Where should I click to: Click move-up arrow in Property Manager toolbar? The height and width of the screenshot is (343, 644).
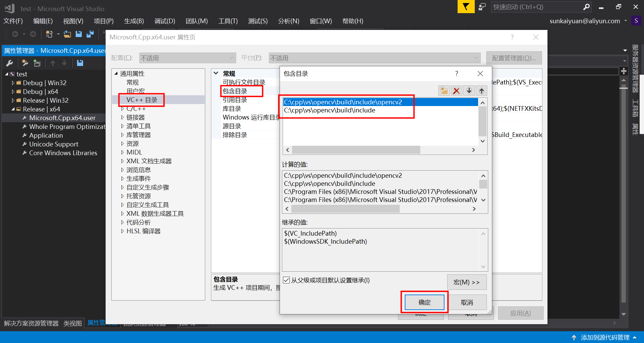point(53,63)
